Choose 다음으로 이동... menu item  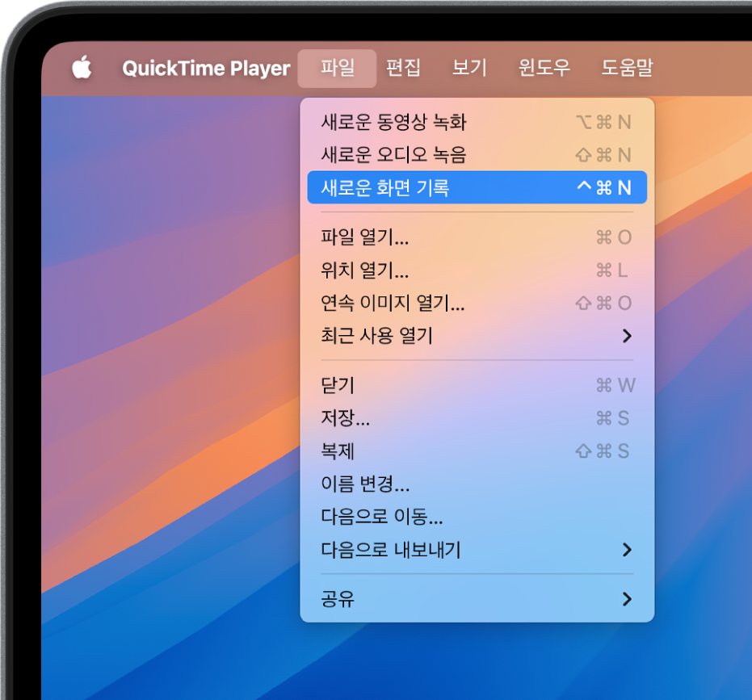477,517
